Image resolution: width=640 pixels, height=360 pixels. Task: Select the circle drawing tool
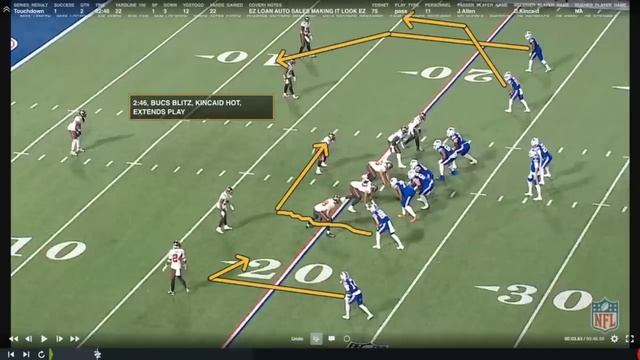pos(347,339)
